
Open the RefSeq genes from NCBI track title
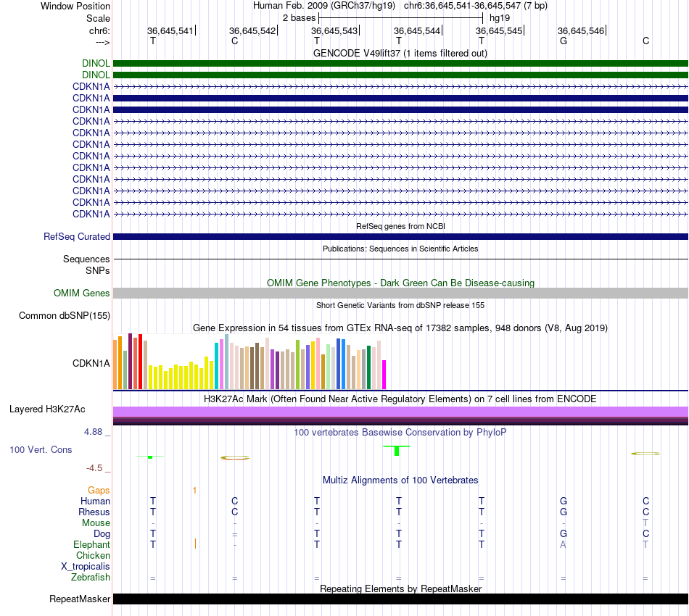pyautogui.click(x=400, y=226)
